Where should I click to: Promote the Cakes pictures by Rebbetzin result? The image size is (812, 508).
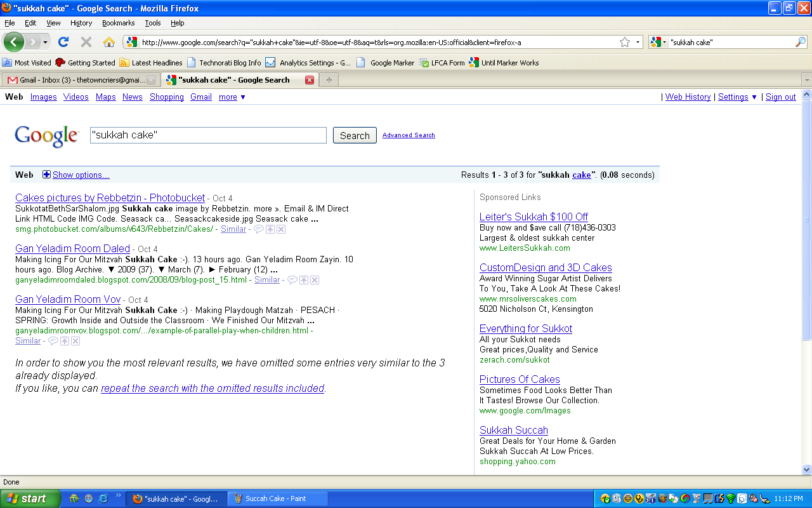[270, 229]
